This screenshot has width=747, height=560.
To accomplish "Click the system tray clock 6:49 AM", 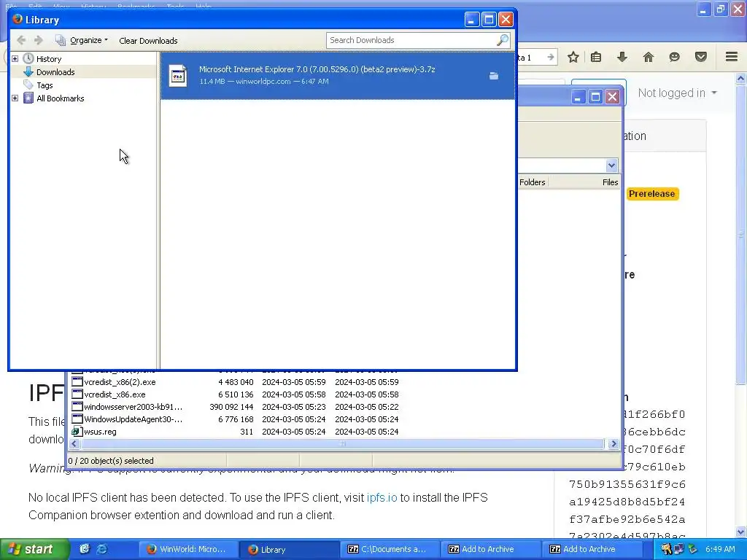I will 720,549.
